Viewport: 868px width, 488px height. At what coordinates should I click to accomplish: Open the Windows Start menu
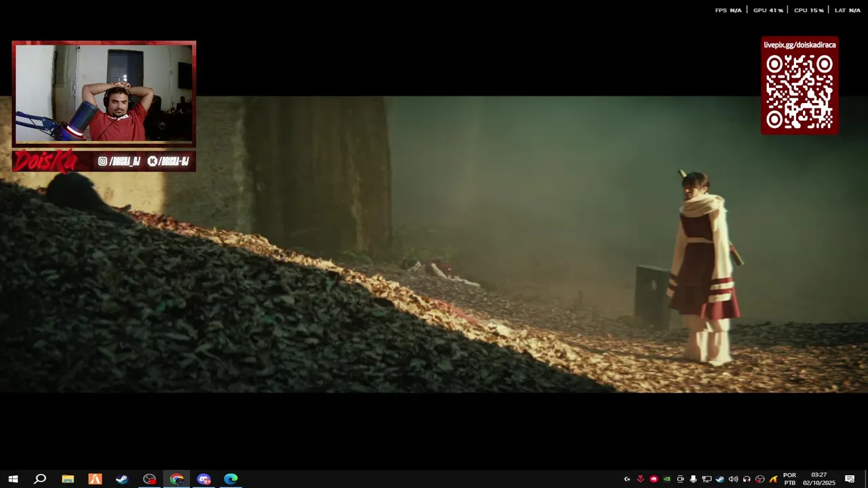tap(13, 479)
